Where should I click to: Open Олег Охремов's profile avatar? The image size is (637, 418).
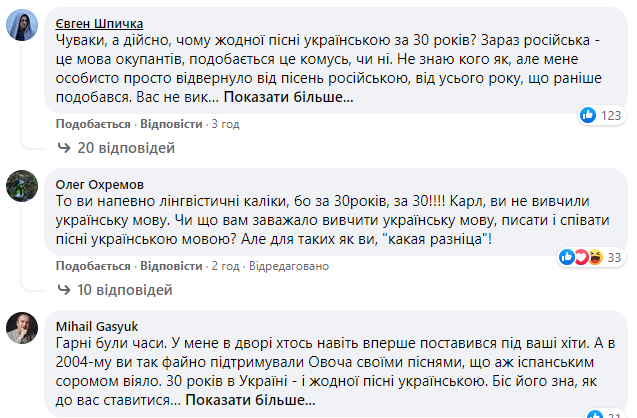[22, 186]
